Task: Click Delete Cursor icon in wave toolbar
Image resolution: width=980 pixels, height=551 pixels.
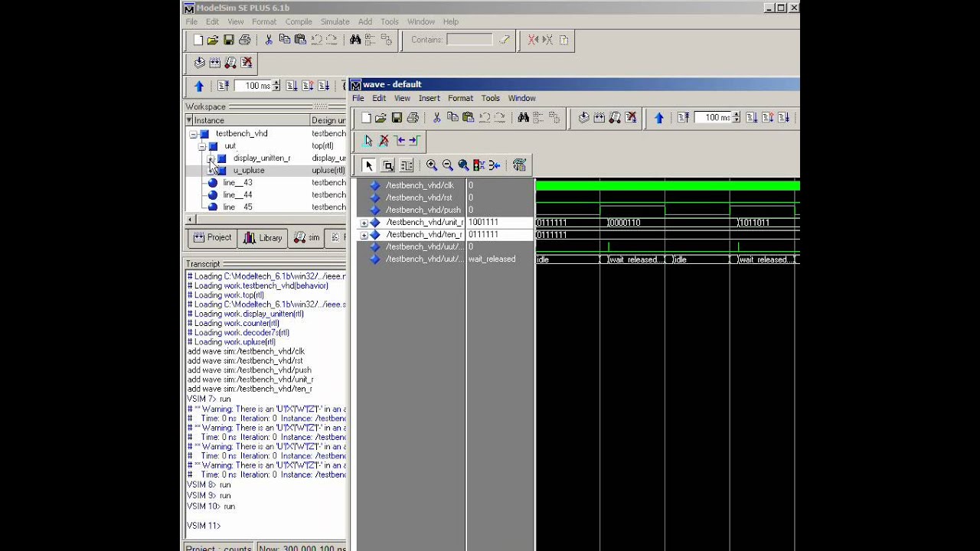Action: point(384,141)
